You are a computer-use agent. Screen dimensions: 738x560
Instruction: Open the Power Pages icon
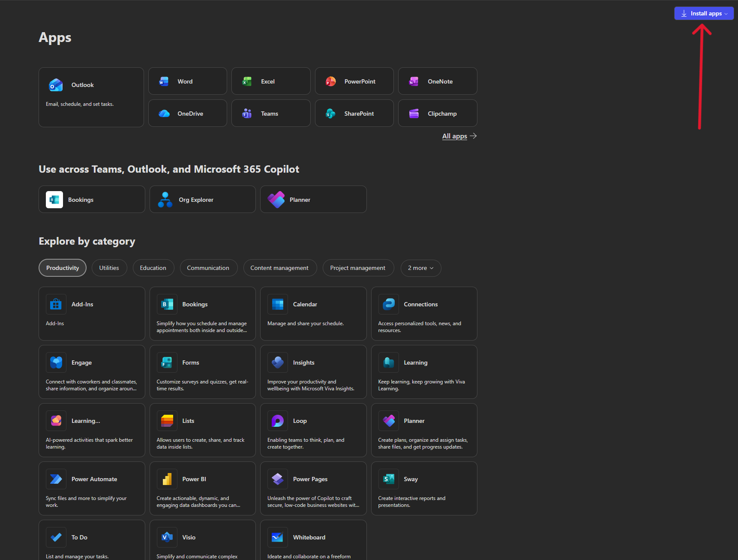[x=278, y=479]
